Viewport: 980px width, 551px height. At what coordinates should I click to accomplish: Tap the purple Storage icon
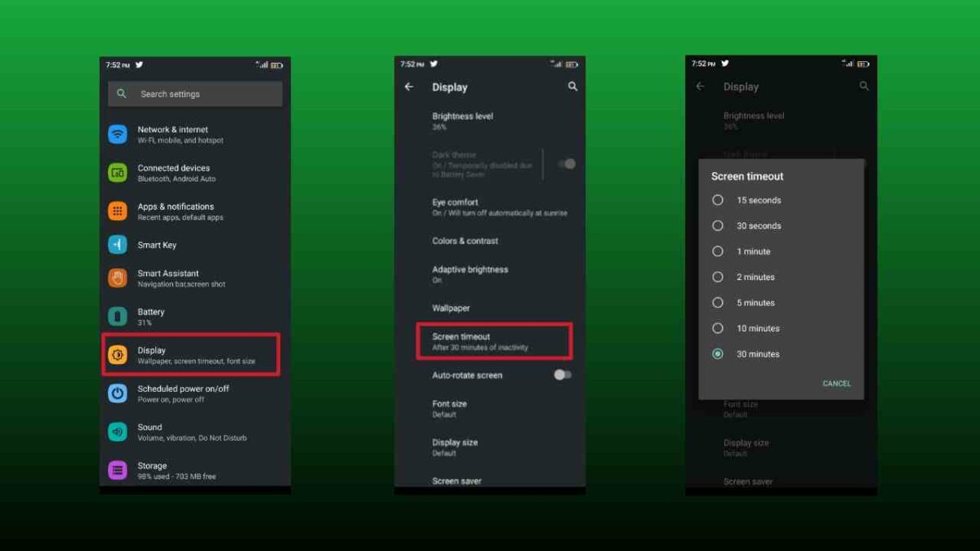click(118, 470)
